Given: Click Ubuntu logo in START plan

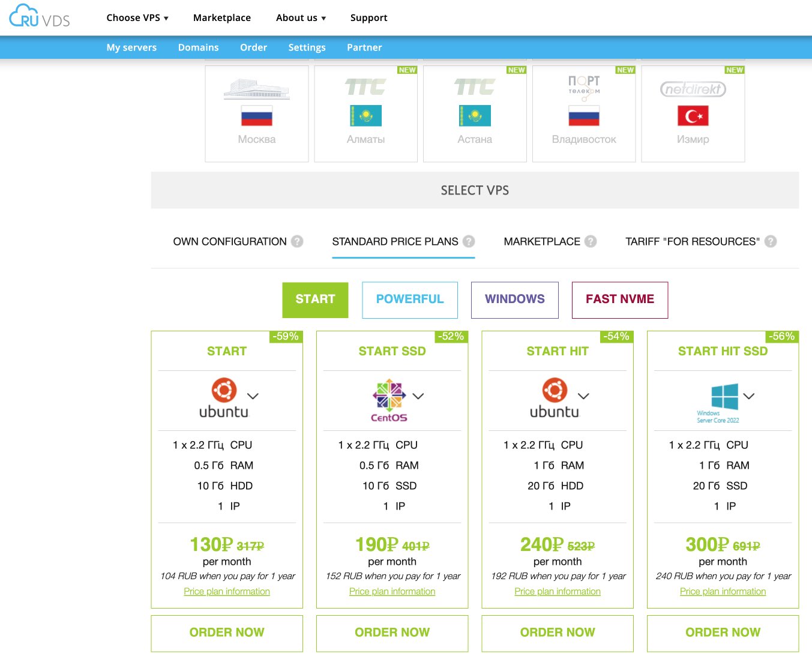Looking at the screenshot, I should pos(224,398).
